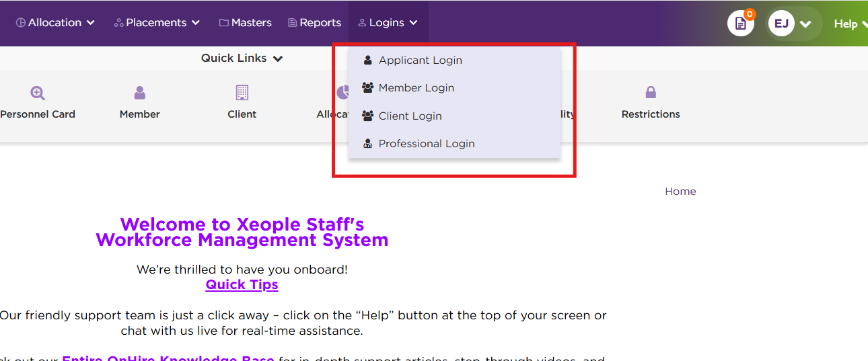This screenshot has width=868, height=361.
Task: Click the Home breadcrumb link
Action: coord(680,192)
